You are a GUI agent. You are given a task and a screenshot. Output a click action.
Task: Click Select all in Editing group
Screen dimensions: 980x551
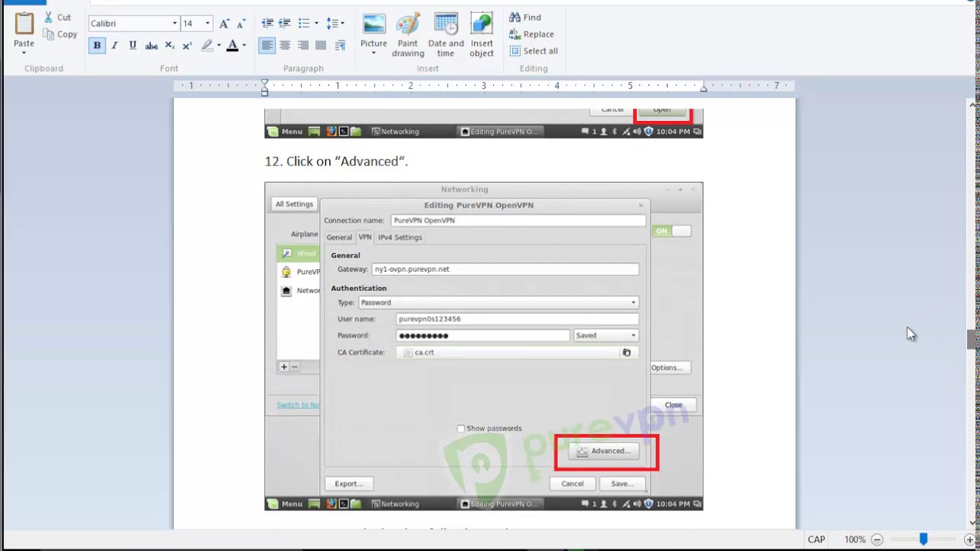click(533, 51)
